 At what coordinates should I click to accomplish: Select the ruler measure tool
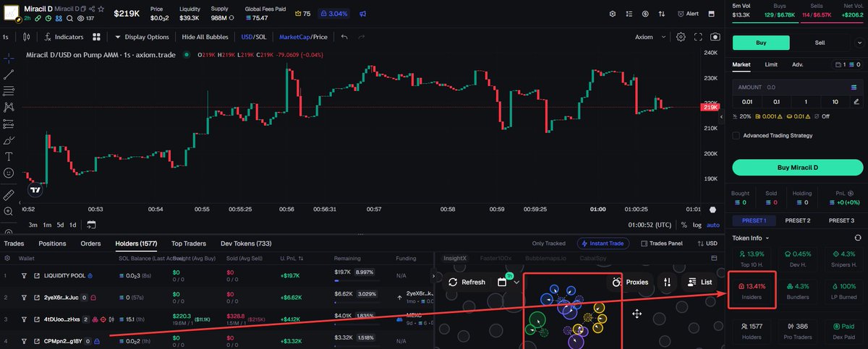point(9,194)
